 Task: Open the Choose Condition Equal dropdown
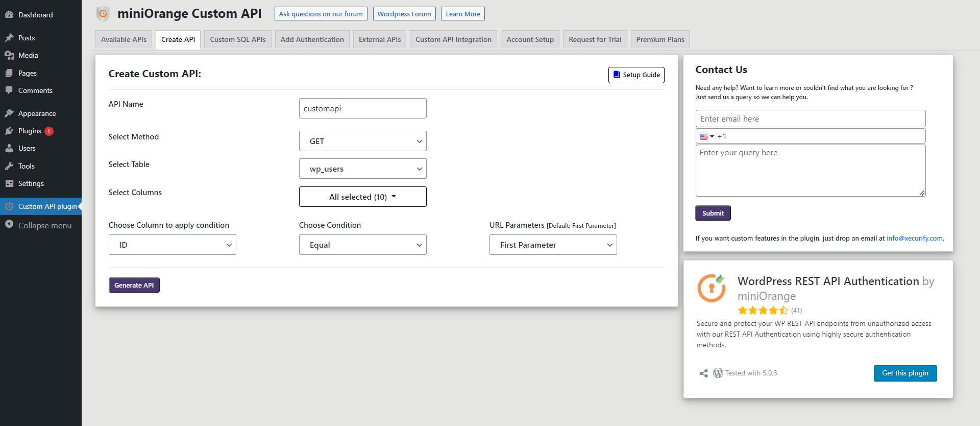[363, 245]
